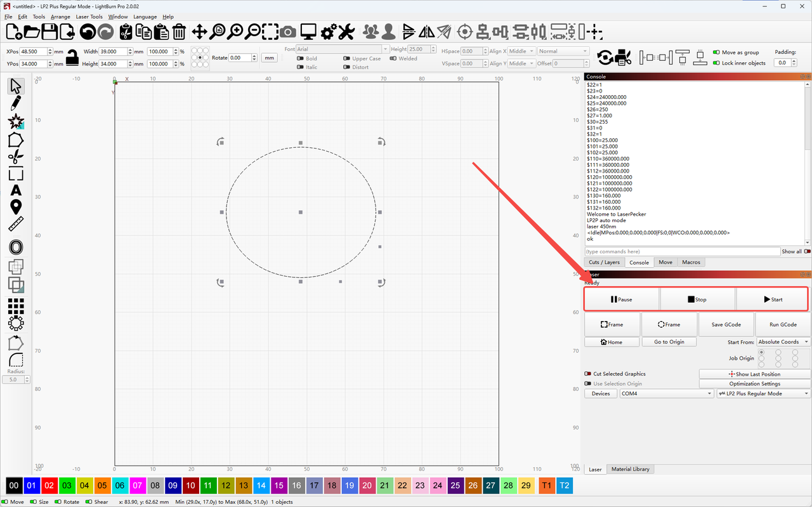Open the Arrange menu
The width and height of the screenshot is (812, 507).
(60, 16)
